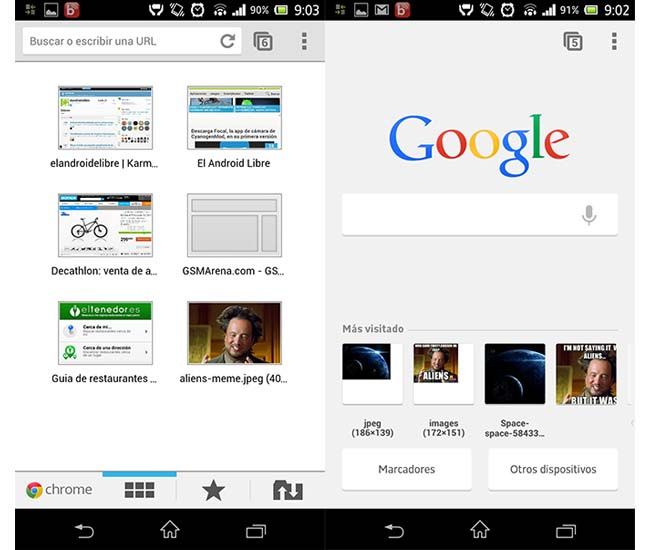
Task: Open most visited 'Space-space-58433' tile
Action: (515, 373)
